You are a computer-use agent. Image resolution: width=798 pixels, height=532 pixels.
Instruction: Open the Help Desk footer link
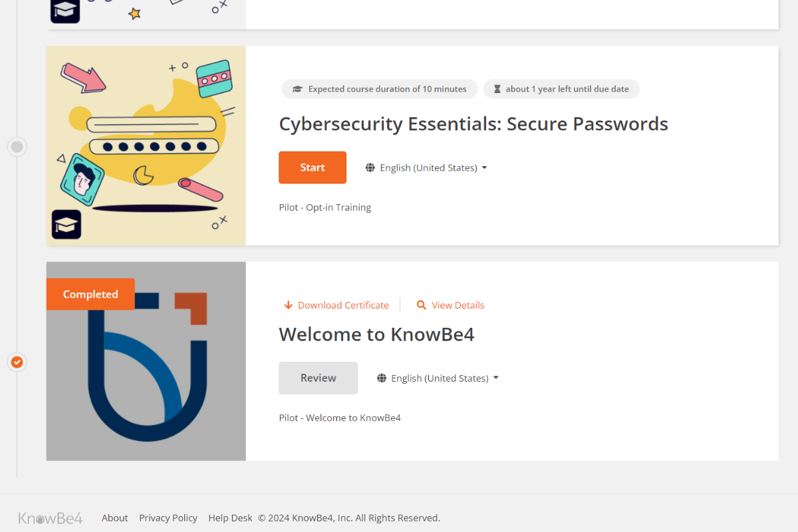coord(230,518)
